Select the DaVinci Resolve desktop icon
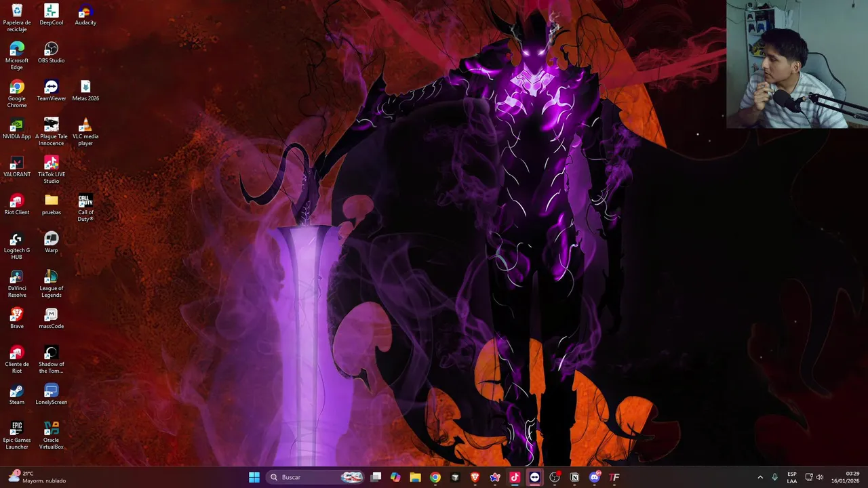This screenshot has width=868, height=488. click(17, 283)
